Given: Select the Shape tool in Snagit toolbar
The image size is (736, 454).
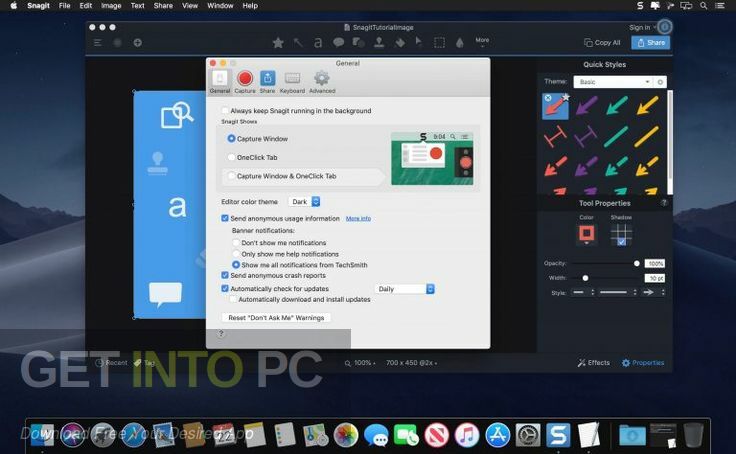Looking at the screenshot, I should [359, 43].
